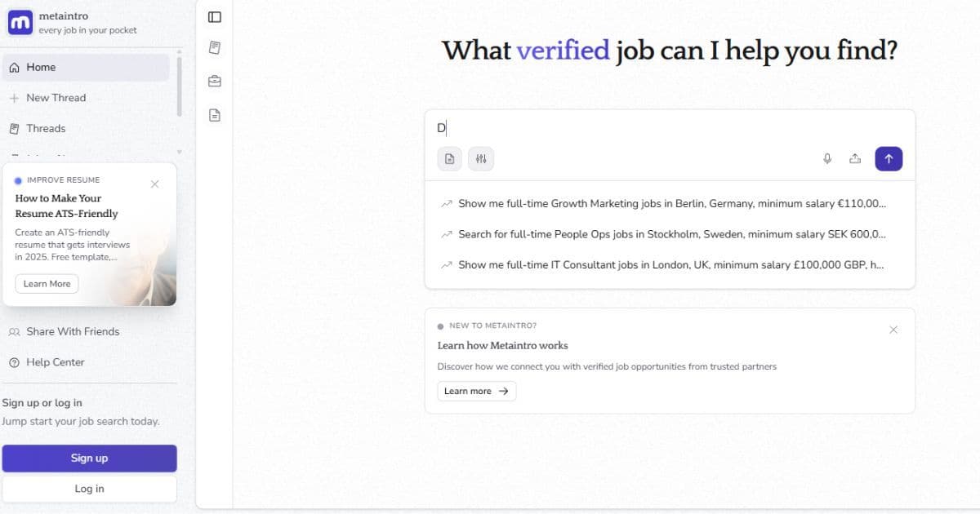Submit the query with the purple arrow

click(889, 158)
